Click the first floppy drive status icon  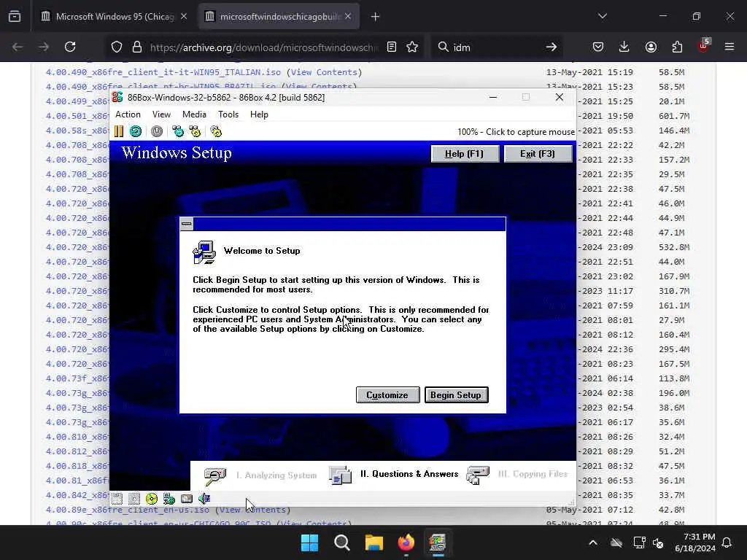tap(117, 499)
